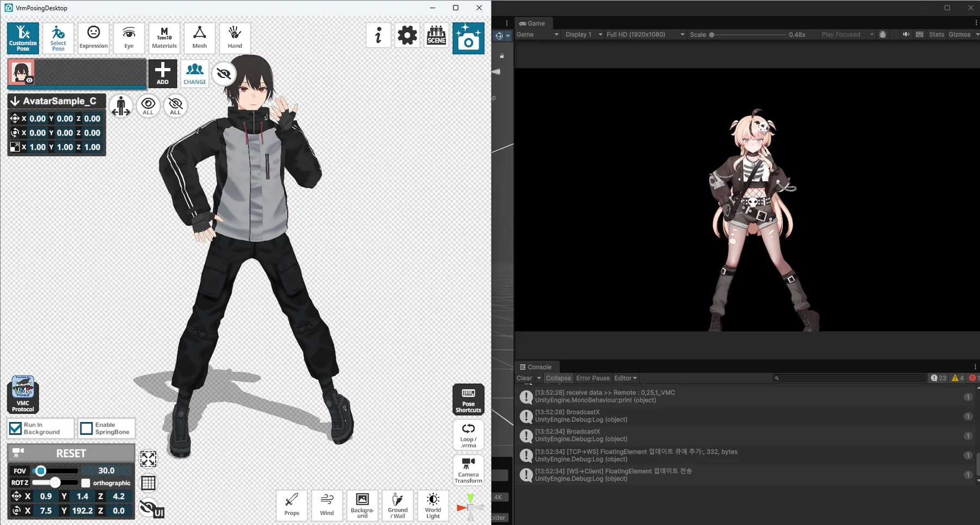Image resolution: width=980 pixels, height=525 pixels.
Task: Open the Customize Pose tool
Action: [x=23, y=38]
